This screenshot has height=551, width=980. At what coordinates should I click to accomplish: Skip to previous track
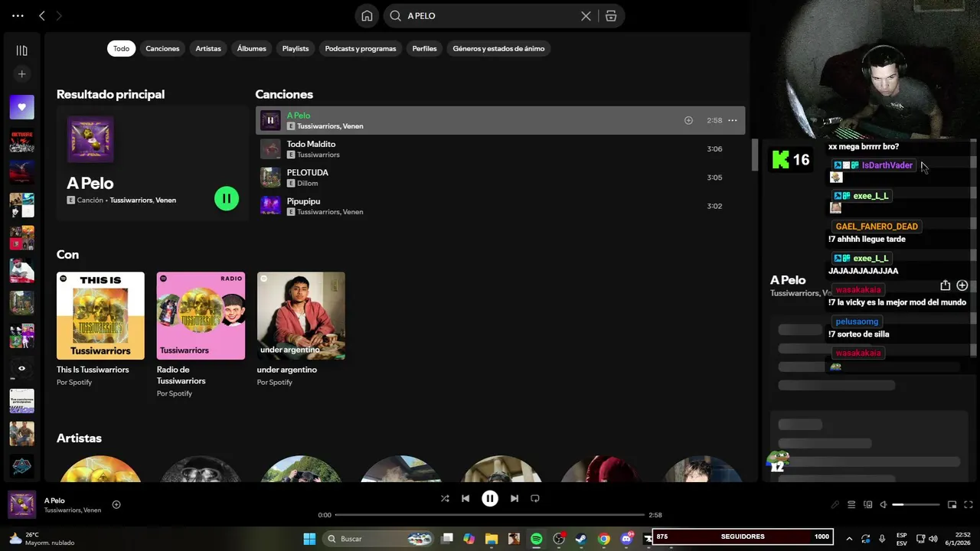(x=465, y=498)
